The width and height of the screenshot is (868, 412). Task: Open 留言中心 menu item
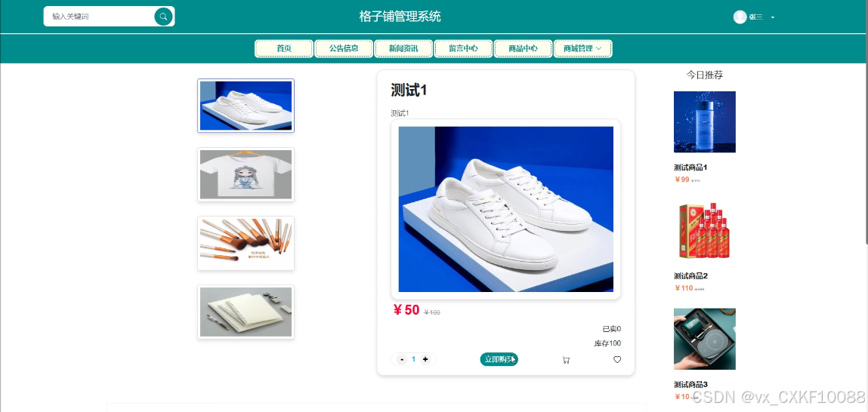click(463, 48)
